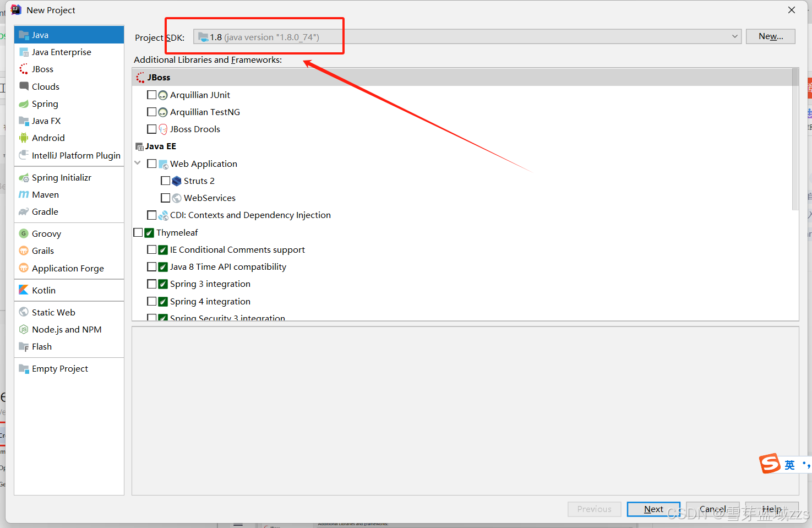
Task: Click the frameworks list vertical scrollbar
Action: pos(795,139)
